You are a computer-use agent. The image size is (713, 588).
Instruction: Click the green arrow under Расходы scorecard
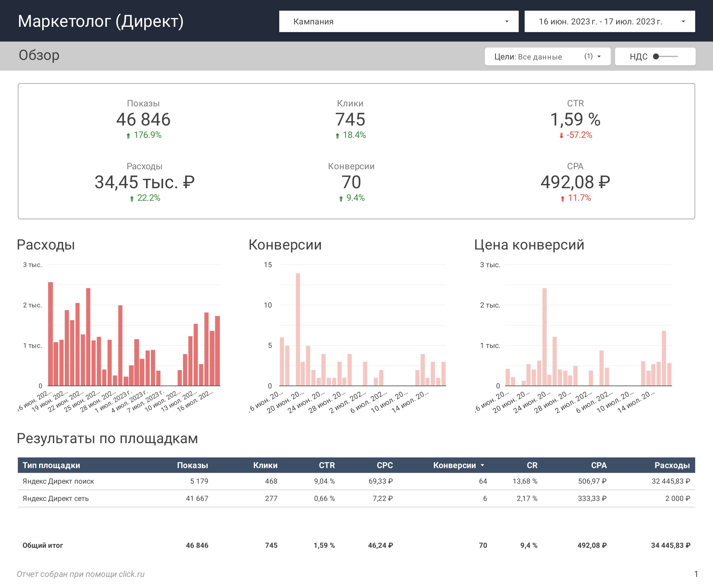point(132,198)
